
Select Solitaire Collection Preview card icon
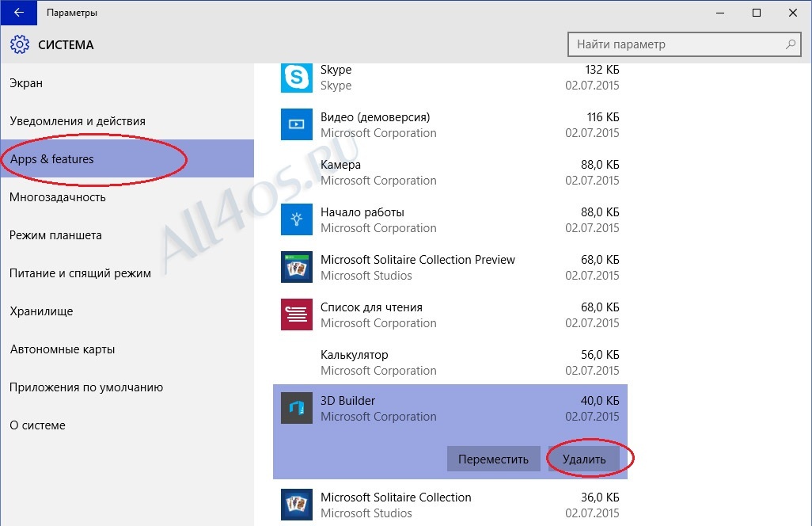[297, 267]
